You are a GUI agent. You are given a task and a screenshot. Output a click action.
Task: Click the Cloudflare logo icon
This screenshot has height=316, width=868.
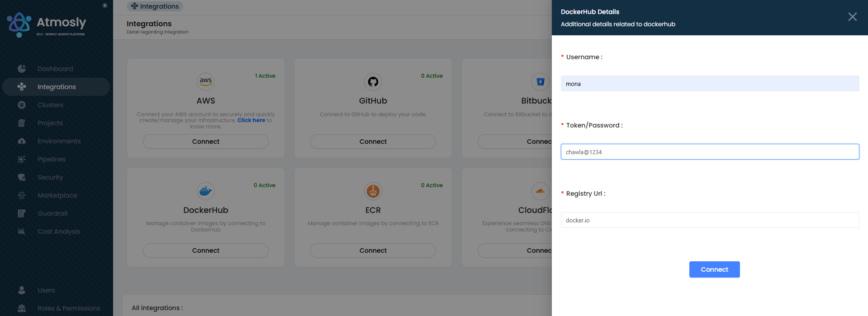point(541,191)
